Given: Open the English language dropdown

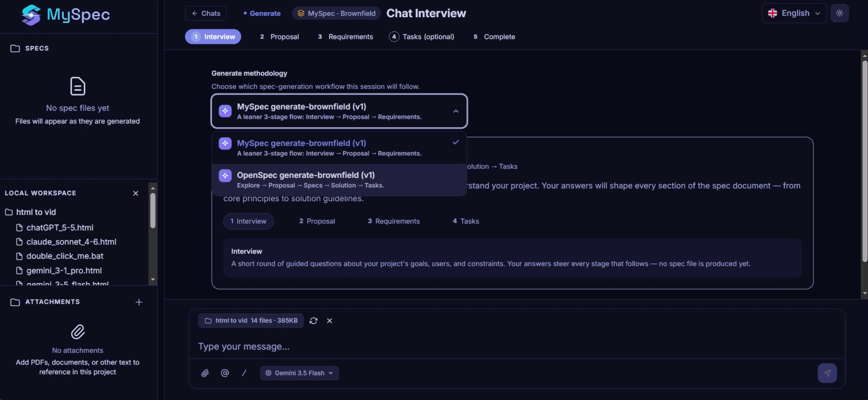Looking at the screenshot, I should point(794,13).
